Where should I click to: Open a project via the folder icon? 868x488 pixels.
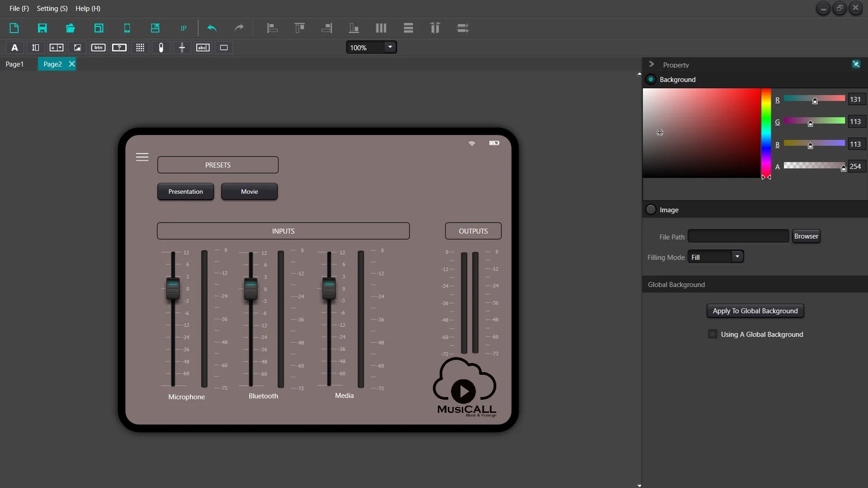coord(70,28)
